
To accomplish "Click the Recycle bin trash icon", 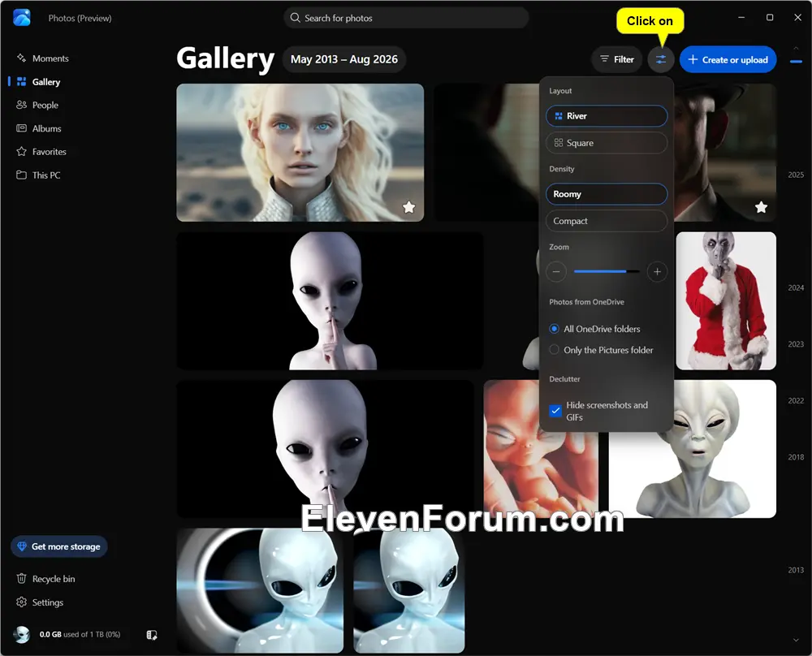I will (x=21, y=579).
